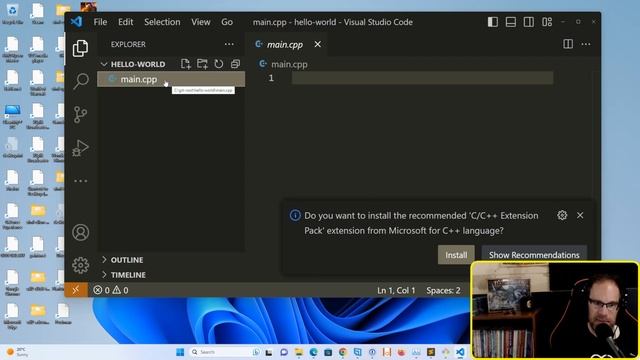Toggle the secondary side bar layout
This screenshot has width=640, height=360.
(x=529, y=22)
